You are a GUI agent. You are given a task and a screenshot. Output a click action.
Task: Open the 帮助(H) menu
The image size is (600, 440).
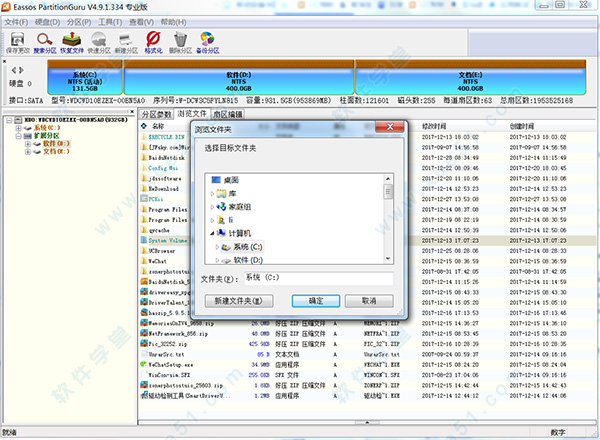(173, 22)
